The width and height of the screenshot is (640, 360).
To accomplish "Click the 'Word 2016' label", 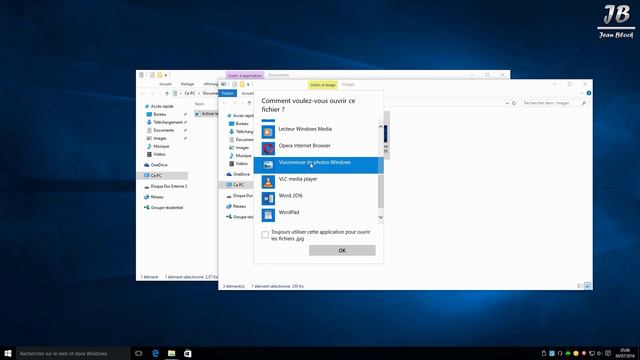I will pyautogui.click(x=291, y=196).
